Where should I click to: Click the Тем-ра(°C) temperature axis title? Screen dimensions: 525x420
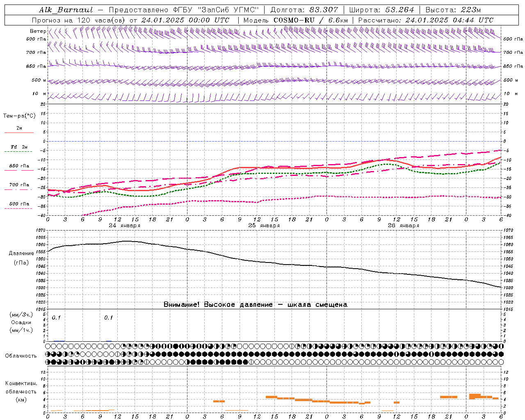[x=19, y=116]
